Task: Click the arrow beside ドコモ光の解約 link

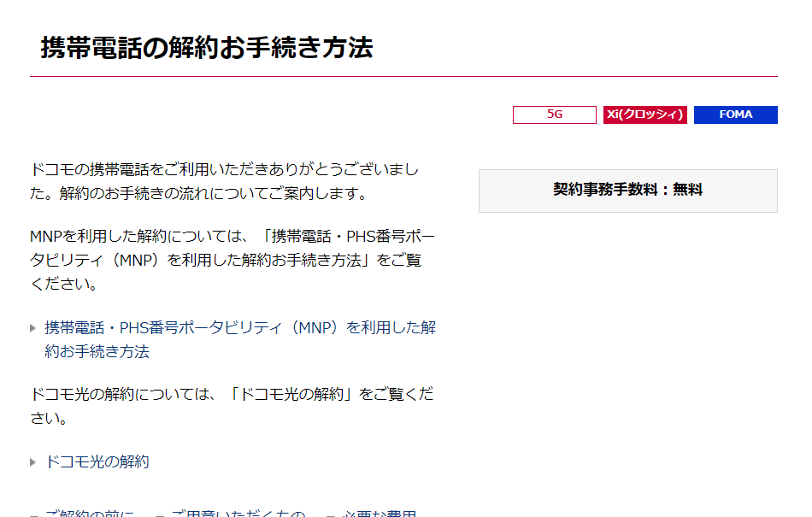Action: coord(33,462)
